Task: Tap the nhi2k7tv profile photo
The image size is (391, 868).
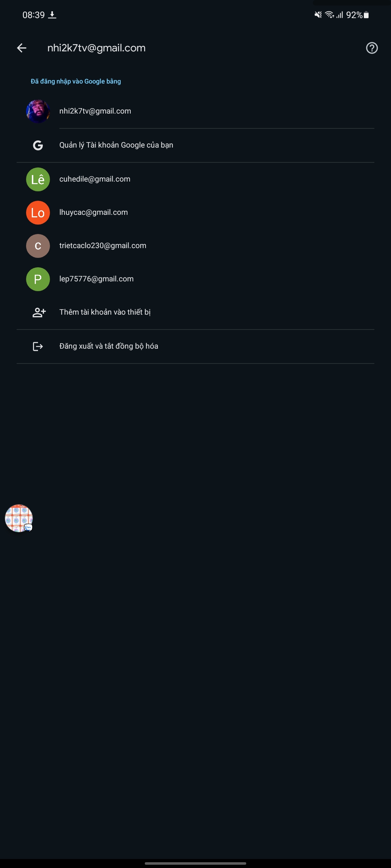Action: [x=38, y=111]
